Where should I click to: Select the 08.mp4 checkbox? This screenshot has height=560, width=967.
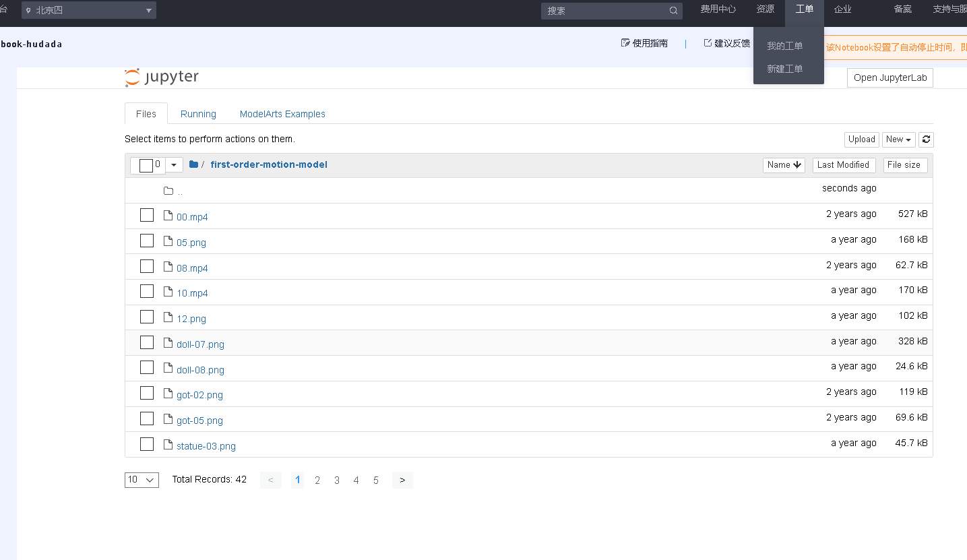(x=147, y=266)
